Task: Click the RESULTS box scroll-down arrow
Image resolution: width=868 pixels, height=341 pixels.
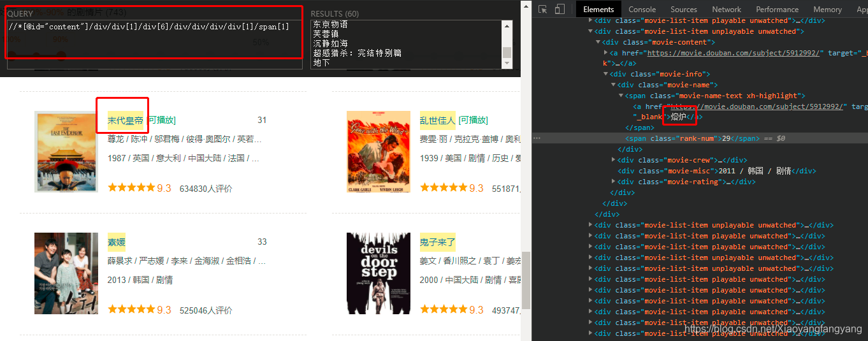Action: [x=507, y=64]
